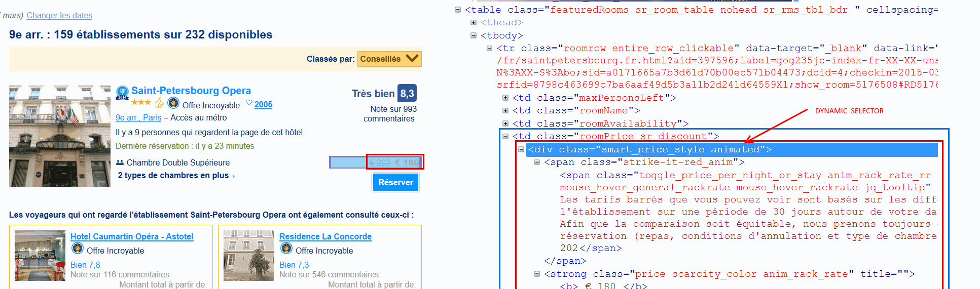Select the td class roomAvailability row
This screenshot has height=289, width=980.
click(x=600, y=123)
